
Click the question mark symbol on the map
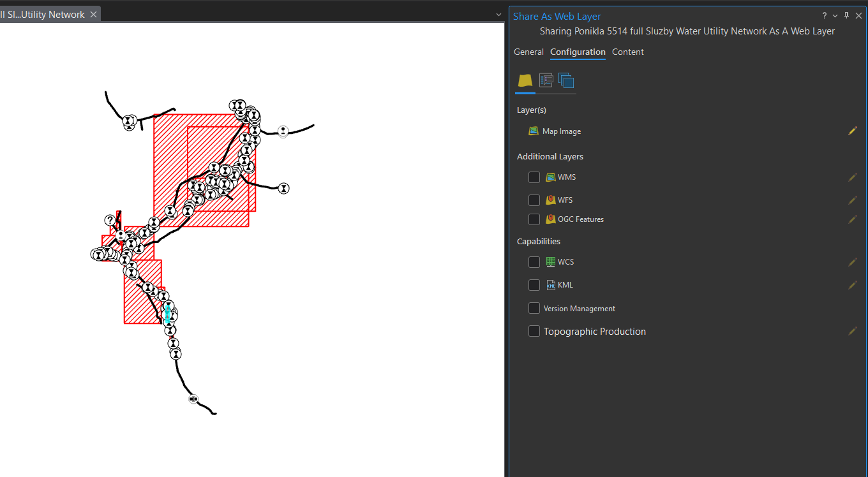tap(110, 220)
